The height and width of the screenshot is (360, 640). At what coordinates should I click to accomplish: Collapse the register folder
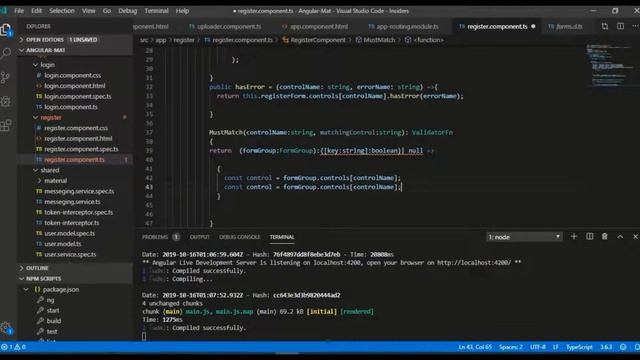pyautogui.click(x=51, y=118)
